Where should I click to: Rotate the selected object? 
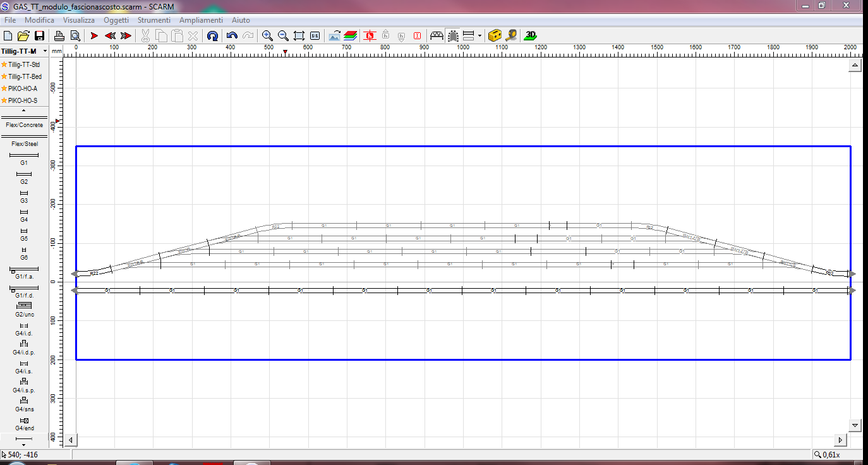pos(213,36)
